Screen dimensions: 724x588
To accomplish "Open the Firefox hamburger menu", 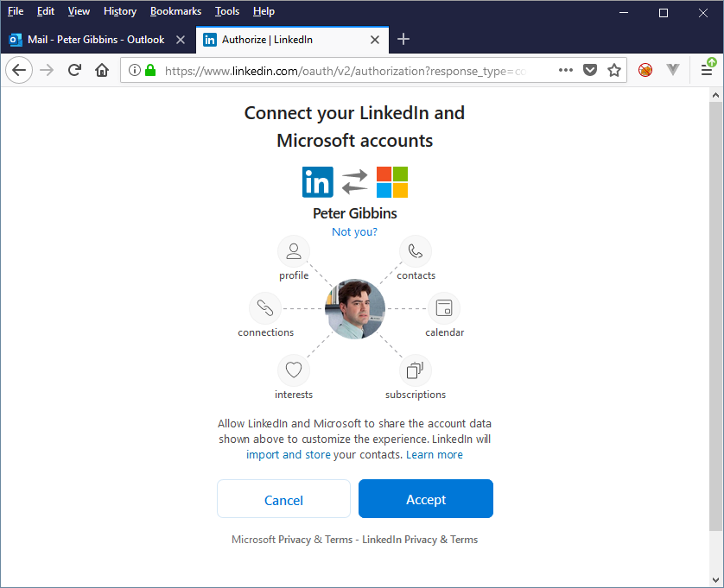I will pyautogui.click(x=707, y=69).
